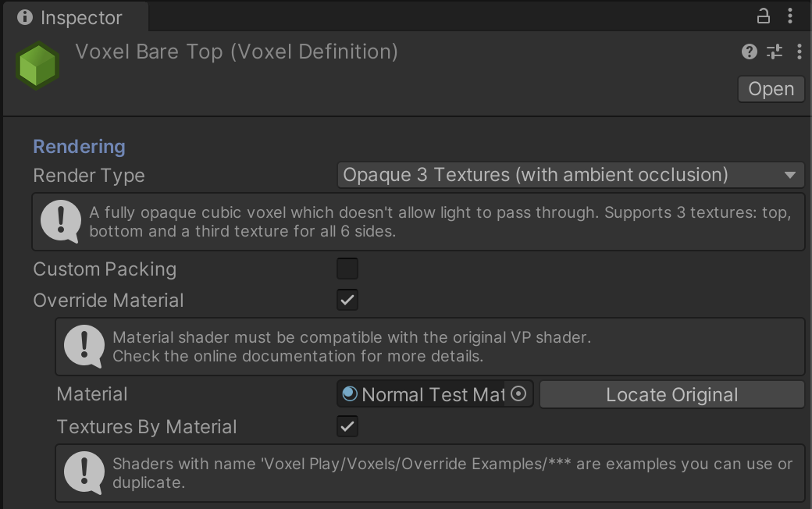The image size is (812, 509).
Task: Click the warning icon in the Render Type help box
Action: 62,220
